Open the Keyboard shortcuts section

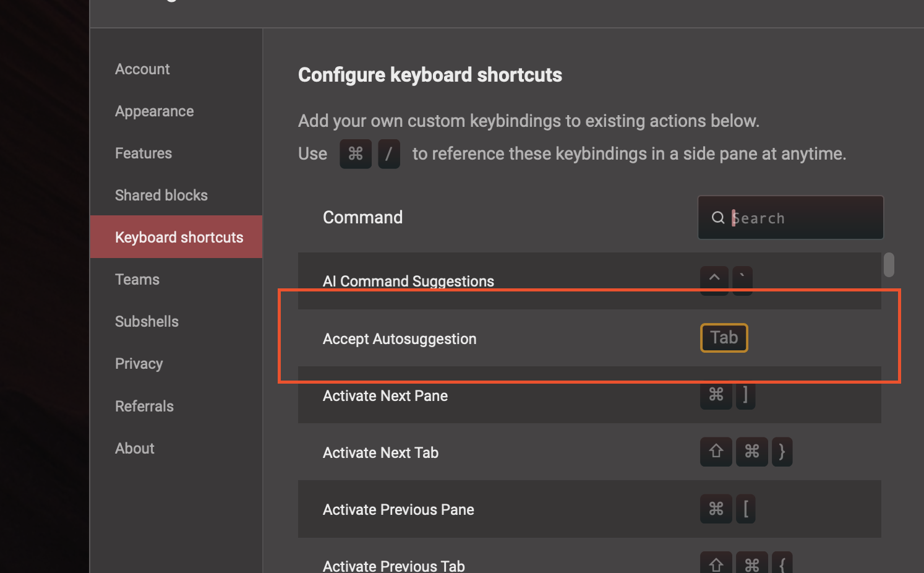179,237
